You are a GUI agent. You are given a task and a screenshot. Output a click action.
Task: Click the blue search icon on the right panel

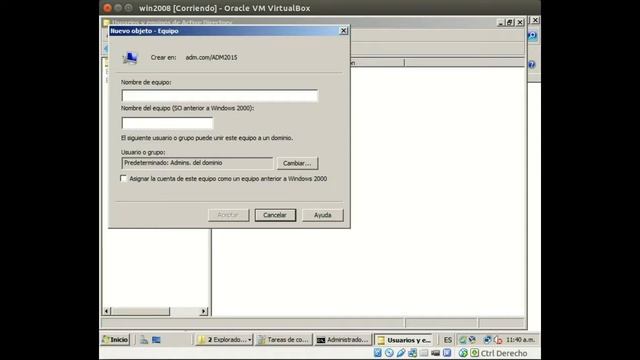tap(532, 36)
